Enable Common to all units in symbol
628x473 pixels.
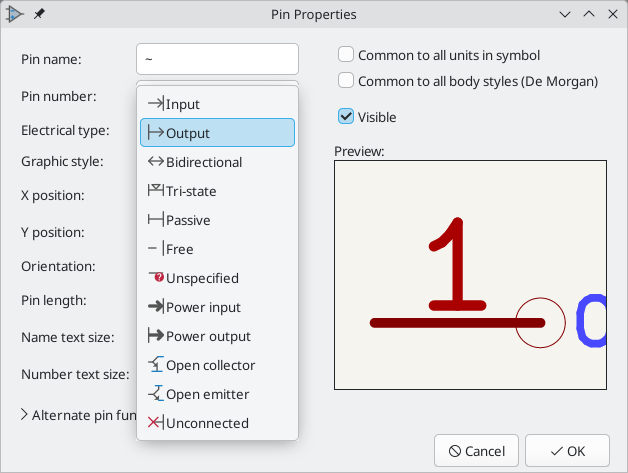tap(347, 56)
